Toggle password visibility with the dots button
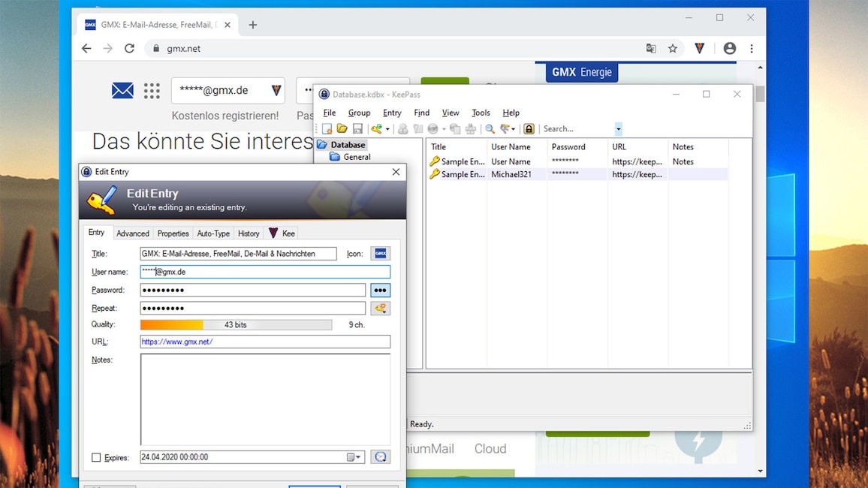 click(x=380, y=291)
